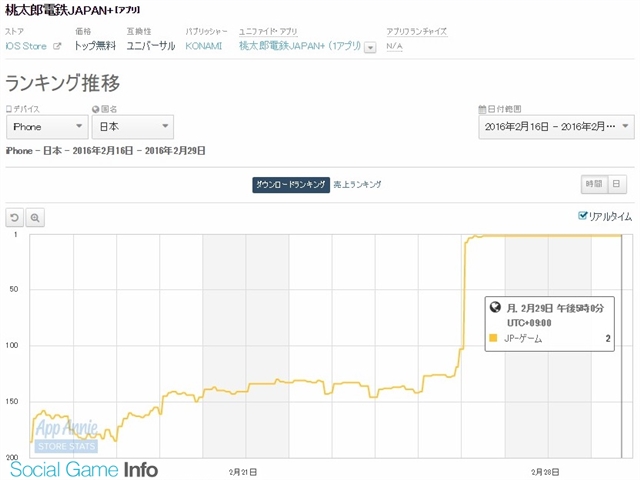Click the y-axis label 150

pos(12,401)
